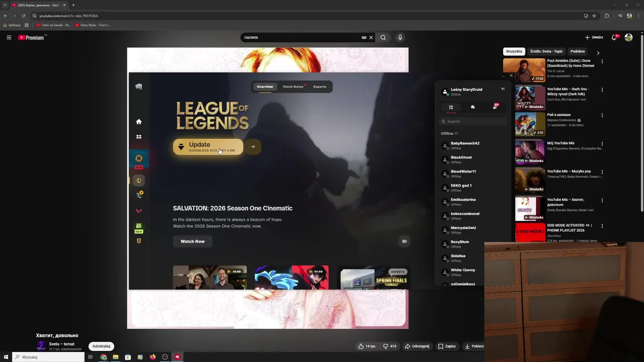Like the video with 14 tys.
Image resolution: width=644 pixels, height=362 pixels.
(x=367, y=346)
